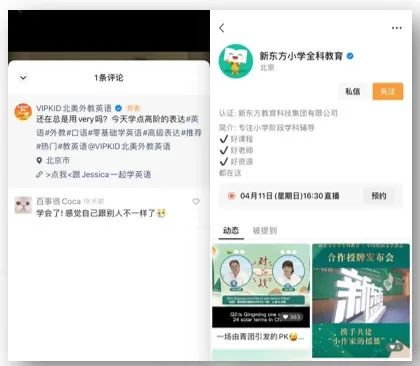Open the 合作授牌发布会 video thumbnail

pos(361,301)
